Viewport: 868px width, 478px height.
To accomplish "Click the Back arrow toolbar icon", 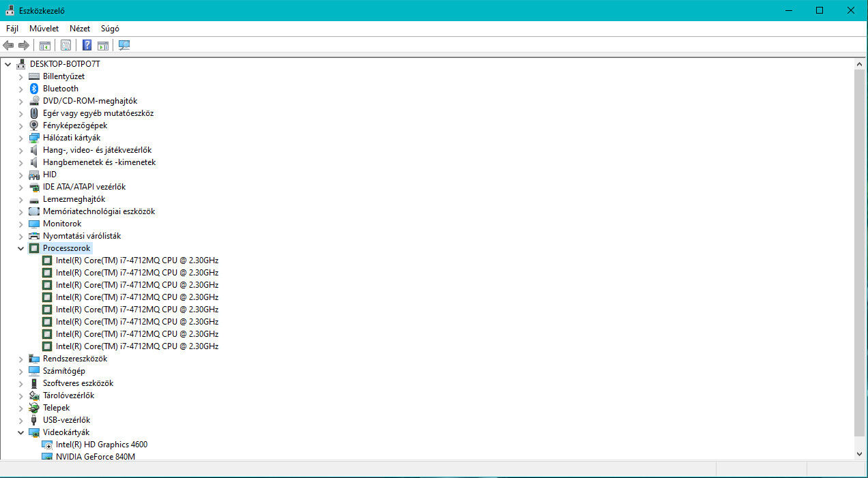I will click(x=8, y=46).
